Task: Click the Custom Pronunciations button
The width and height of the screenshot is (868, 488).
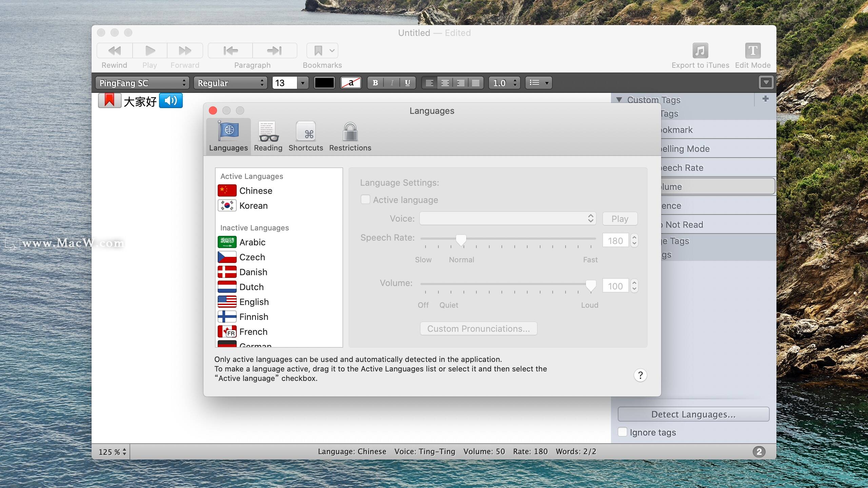Action: [477, 328]
